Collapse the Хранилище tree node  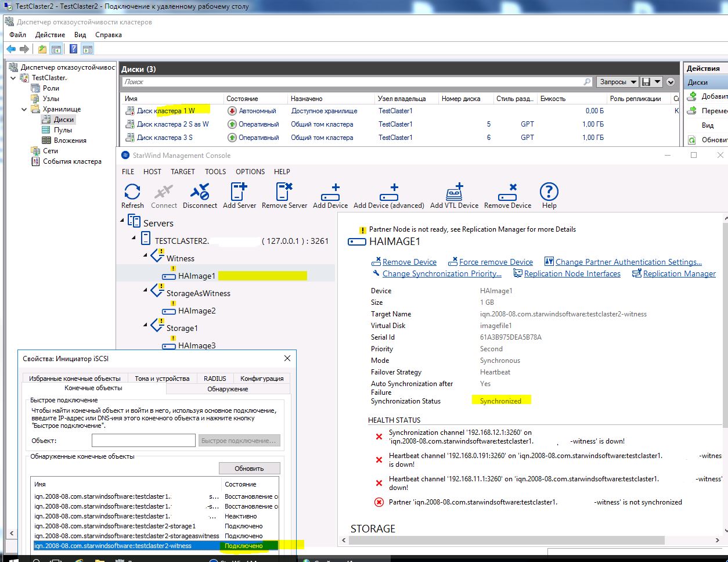click(x=25, y=109)
